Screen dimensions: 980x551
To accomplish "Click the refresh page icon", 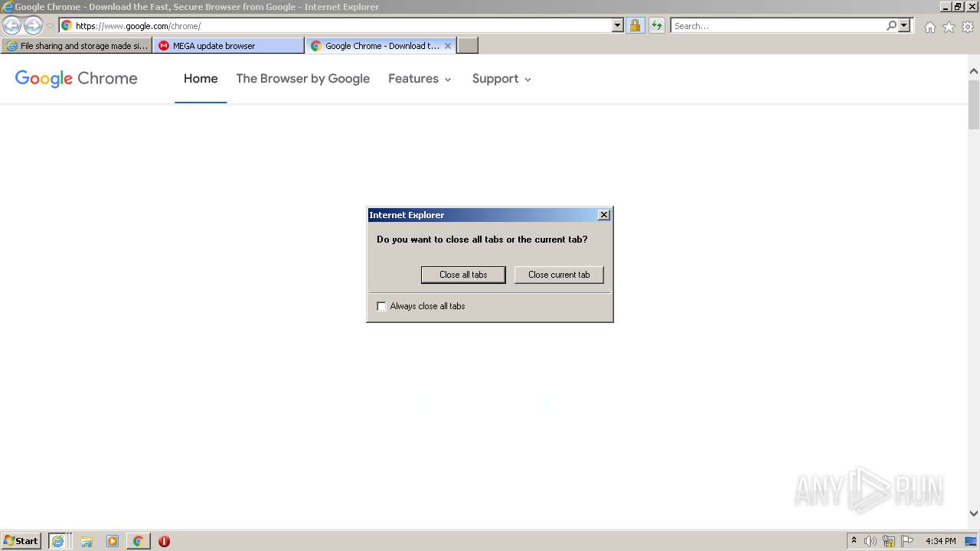I will point(657,25).
